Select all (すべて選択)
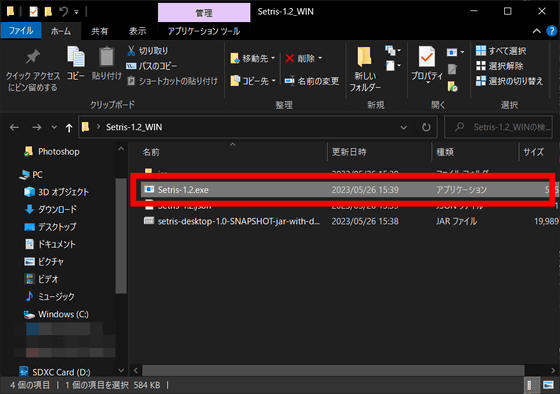The height and width of the screenshot is (394, 560). (501, 51)
